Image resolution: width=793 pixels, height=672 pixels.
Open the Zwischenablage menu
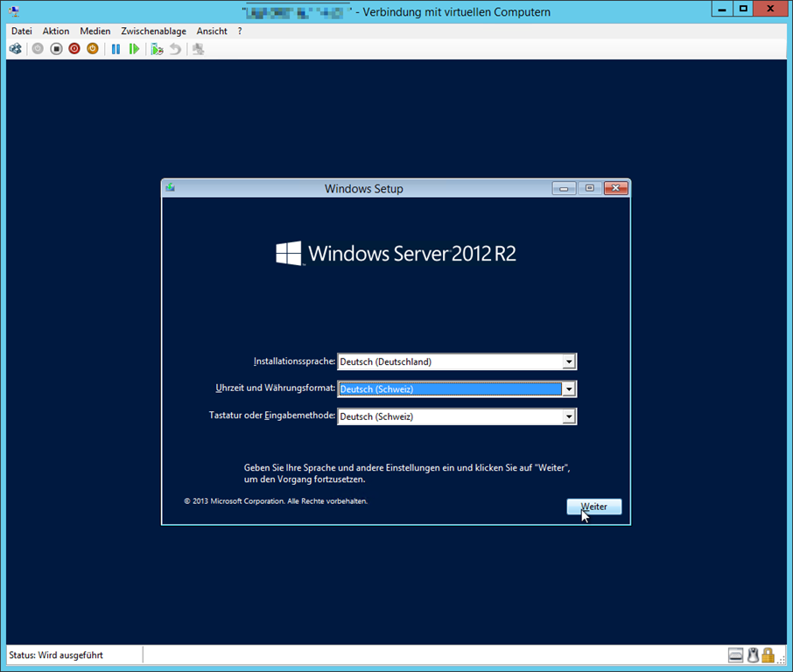[153, 31]
